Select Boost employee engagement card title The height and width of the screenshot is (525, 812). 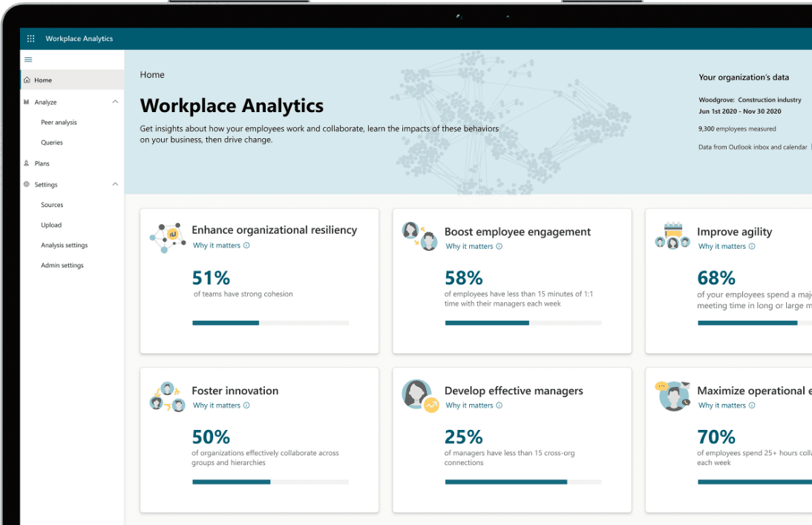(517, 232)
